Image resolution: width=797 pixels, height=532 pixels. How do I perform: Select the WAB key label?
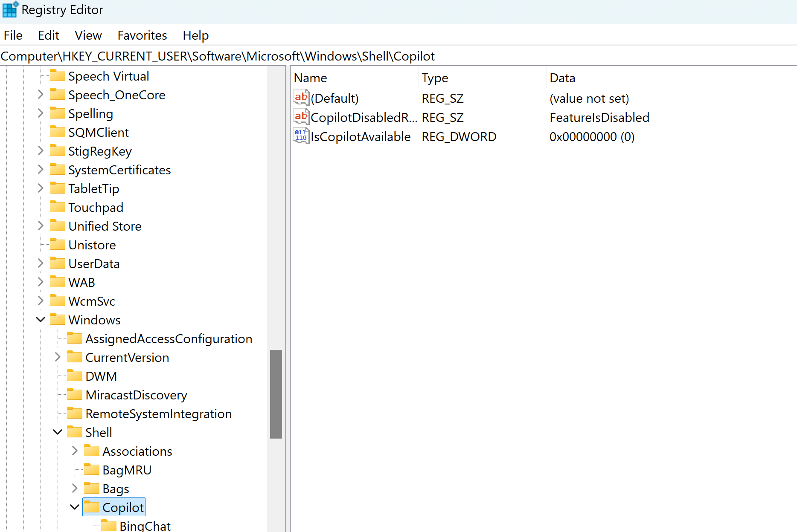click(x=82, y=283)
